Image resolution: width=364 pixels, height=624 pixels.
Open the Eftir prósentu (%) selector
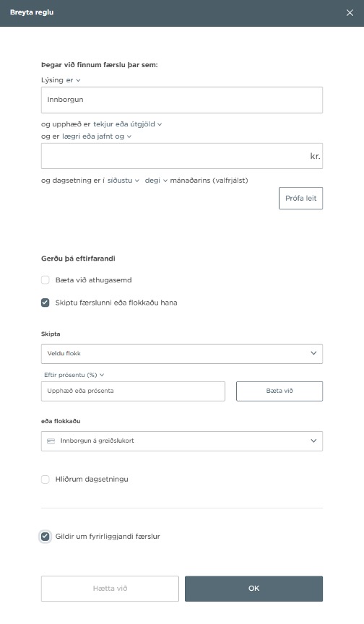74,375
